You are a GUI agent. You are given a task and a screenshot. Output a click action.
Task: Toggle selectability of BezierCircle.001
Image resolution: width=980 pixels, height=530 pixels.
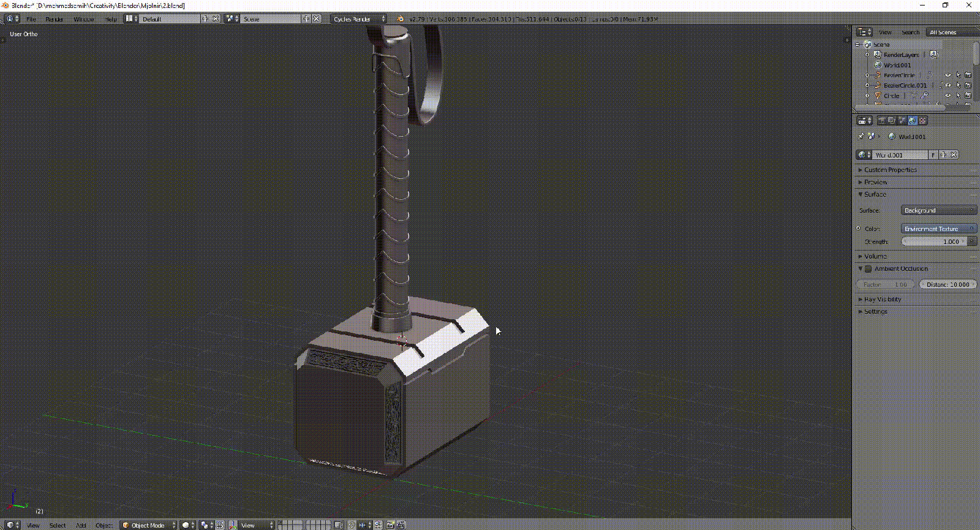pyautogui.click(x=959, y=85)
